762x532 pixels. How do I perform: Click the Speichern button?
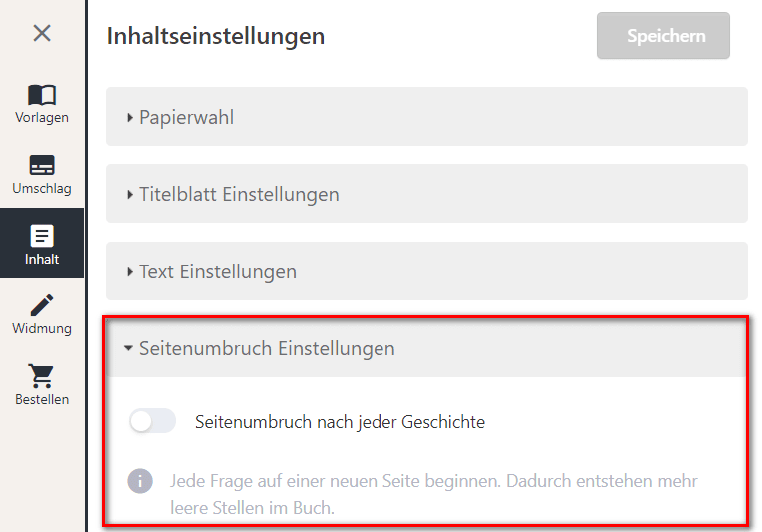point(663,36)
